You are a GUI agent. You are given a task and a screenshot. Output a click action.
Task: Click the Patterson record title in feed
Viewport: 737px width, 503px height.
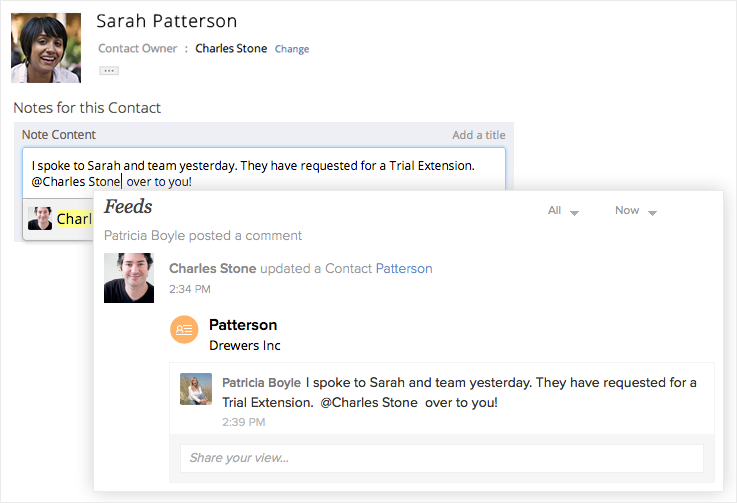point(243,325)
